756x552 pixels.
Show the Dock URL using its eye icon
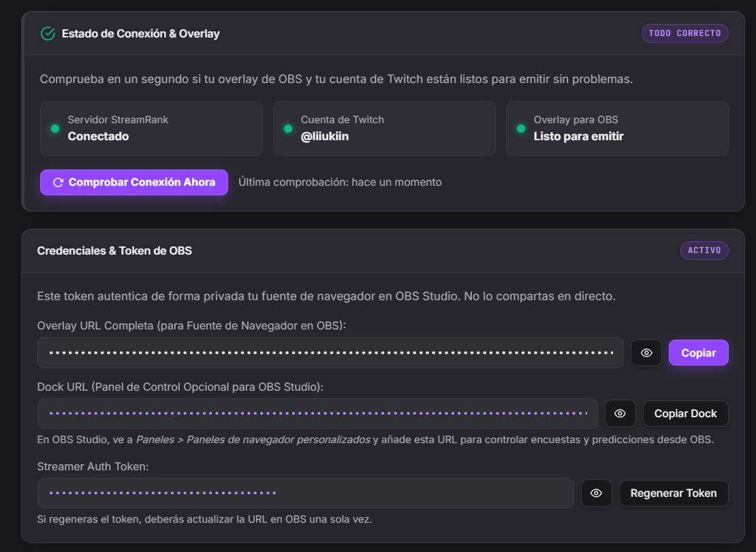[620, 414]
